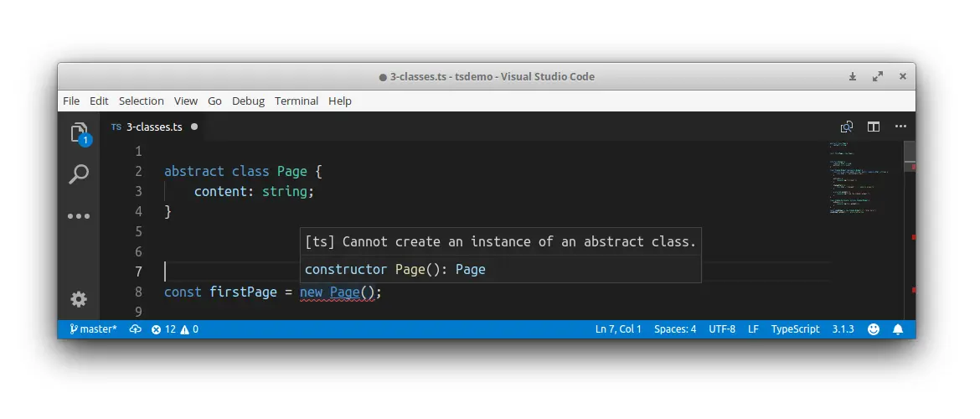Screen dimensions: 980x419
Task: Click TypeScript version 3.1.3
Action: 843,329
